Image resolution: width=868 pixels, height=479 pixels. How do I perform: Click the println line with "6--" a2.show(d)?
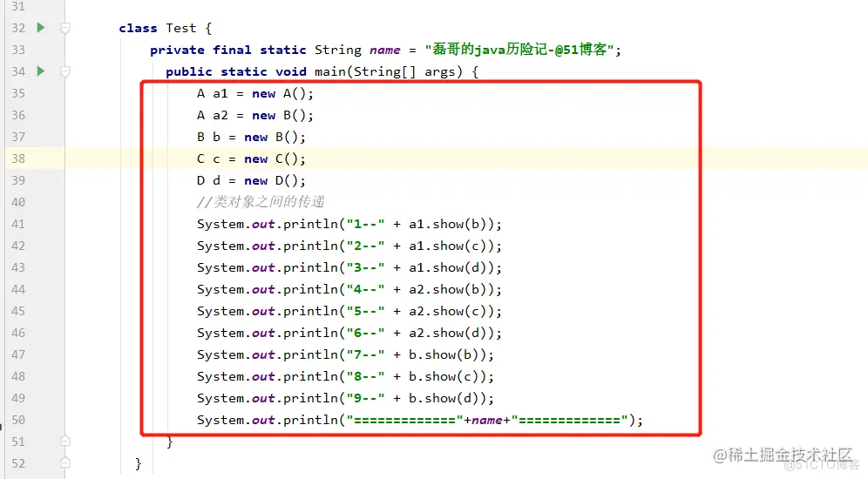[x=349, y=333]
